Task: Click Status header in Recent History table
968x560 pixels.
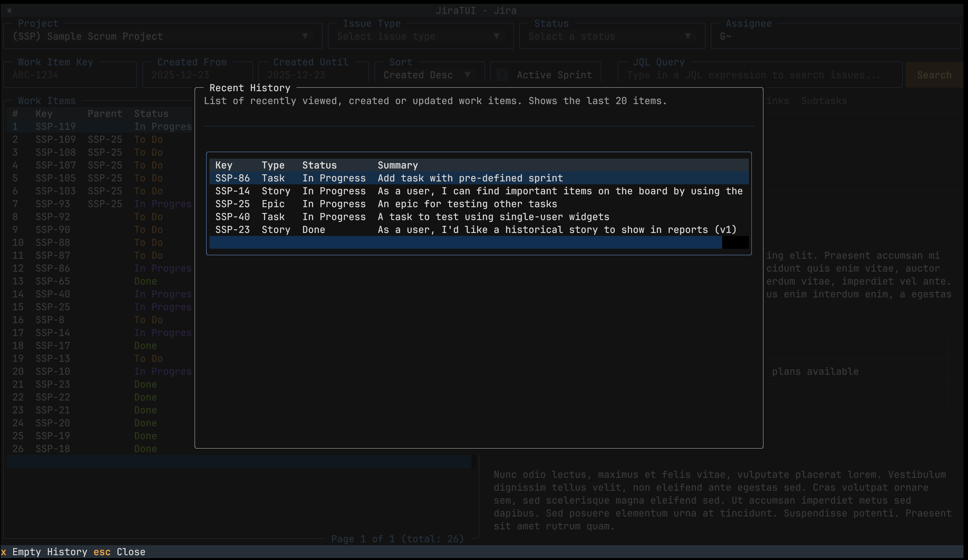Action: tap(319, 165)
